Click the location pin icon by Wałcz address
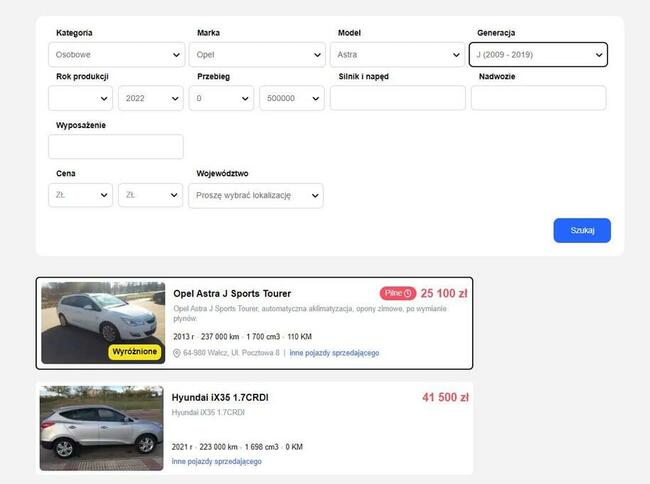 click(177, 353)
